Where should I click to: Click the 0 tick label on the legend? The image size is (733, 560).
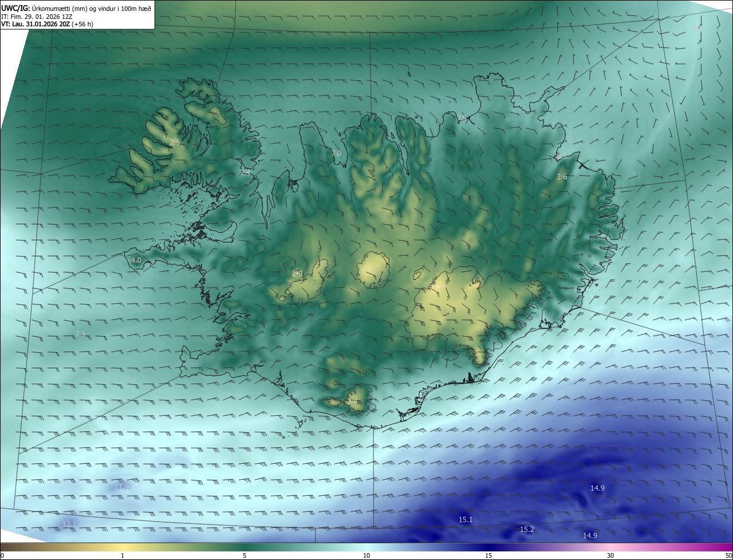(2, 555)
